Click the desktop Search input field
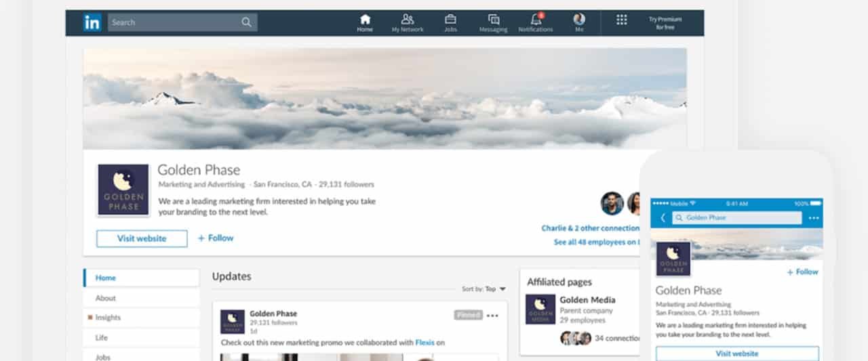Viewport: 868px width, 361px height. (x=173, y=22)
